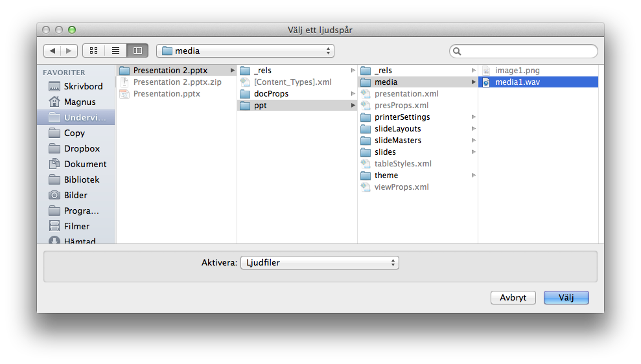Image resolution: width=641 pixels, height=364 pixels.
Task: Go back to the previous folder
Action: tap(52, 51)
